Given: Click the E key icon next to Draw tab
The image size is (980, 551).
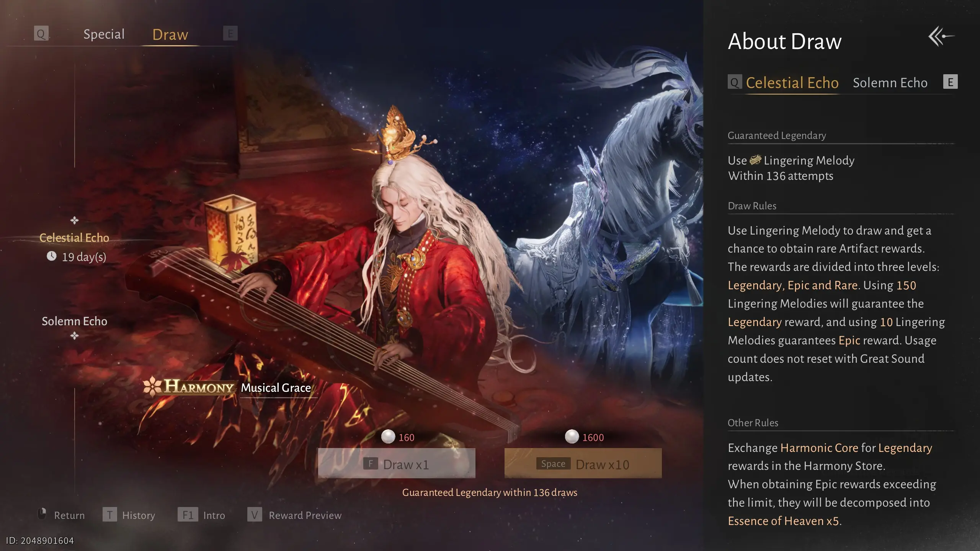Looking at the screenshot, I should (x=230, y=33).
